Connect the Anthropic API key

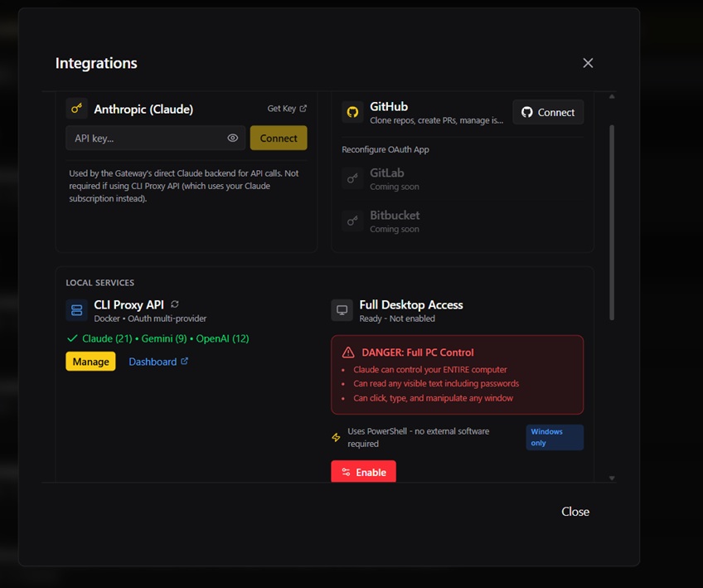coord(279,138)
